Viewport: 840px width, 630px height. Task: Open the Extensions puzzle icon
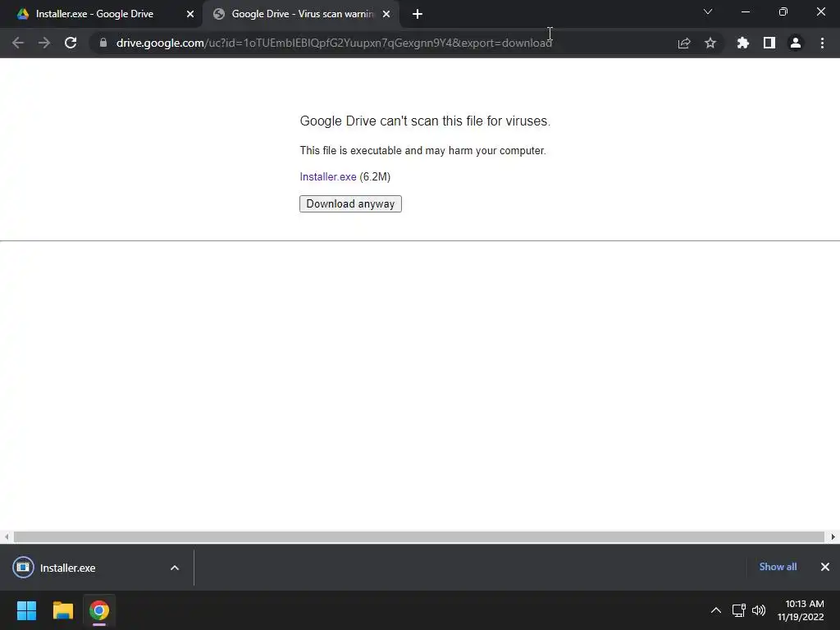pos(743,43)
